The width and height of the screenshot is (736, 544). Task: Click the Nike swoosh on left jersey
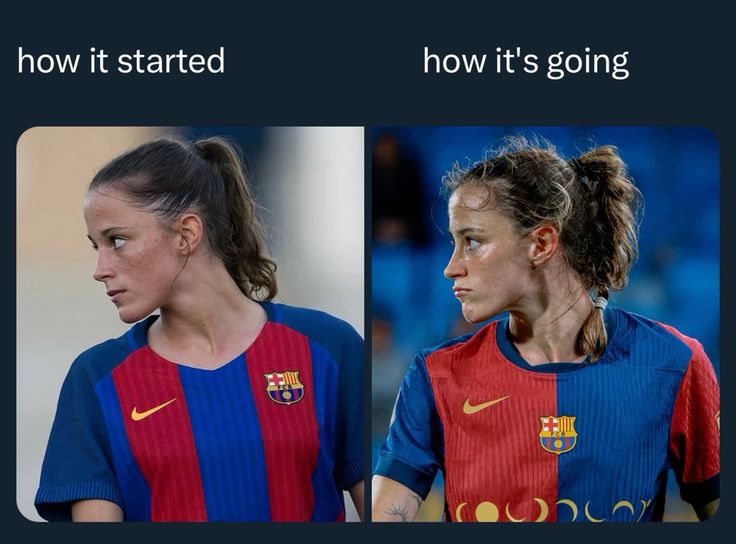[x=153, y=409]
